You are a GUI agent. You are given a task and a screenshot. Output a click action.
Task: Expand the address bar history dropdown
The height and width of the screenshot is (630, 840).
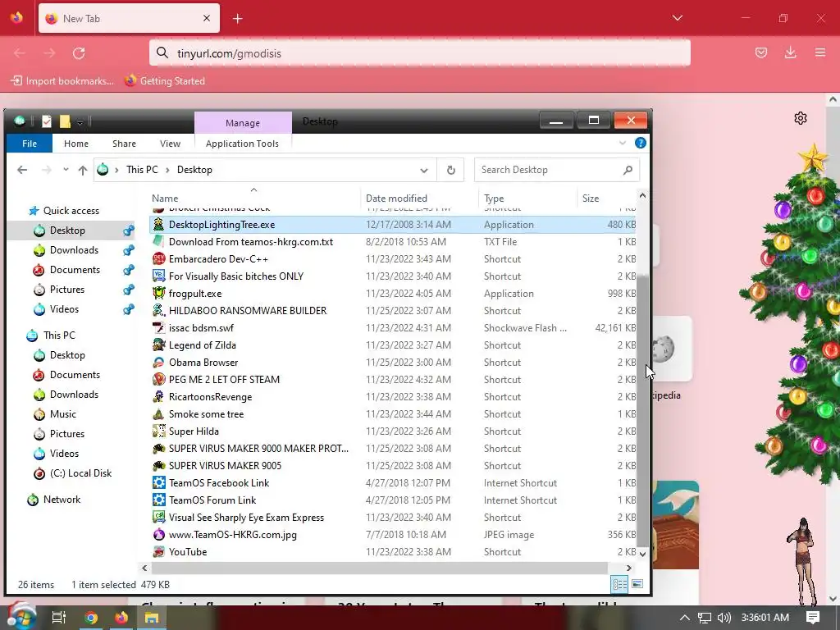click(424, 171)
